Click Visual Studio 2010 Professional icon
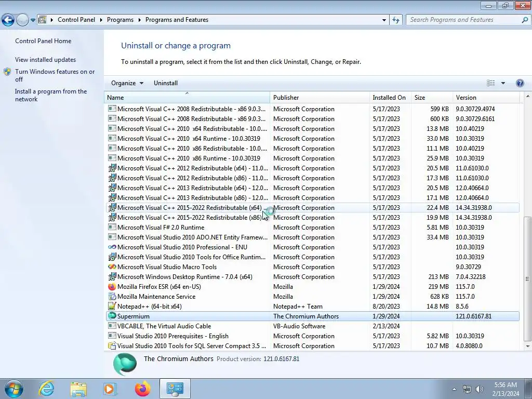 point(112,247)
